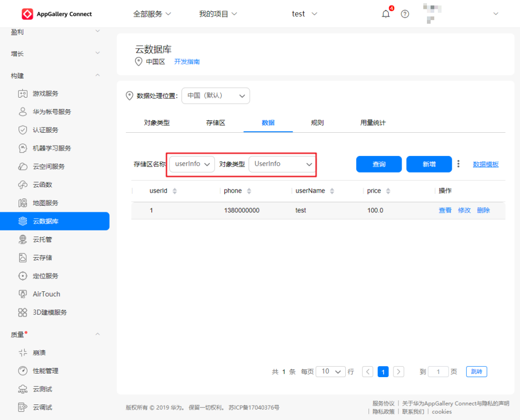The width and height of the screenshot is (520, 420).
Task: Switch to the 存储区 tab
Action: point(216,122)
